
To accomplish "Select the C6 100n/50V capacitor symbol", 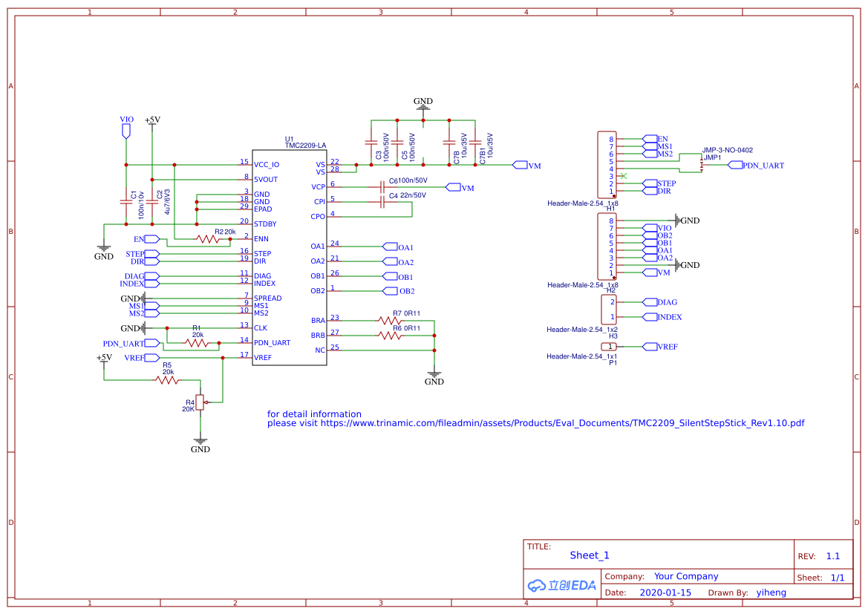I will pos(381,187).
